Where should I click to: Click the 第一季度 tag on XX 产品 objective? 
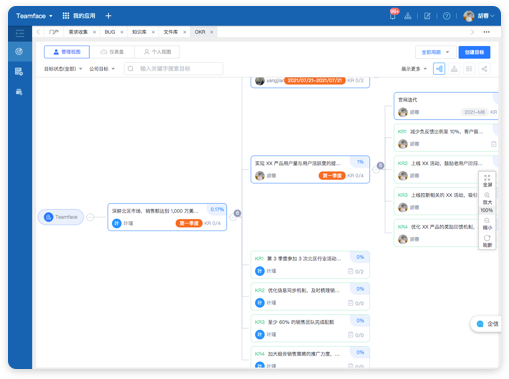[x=332, y=176]
